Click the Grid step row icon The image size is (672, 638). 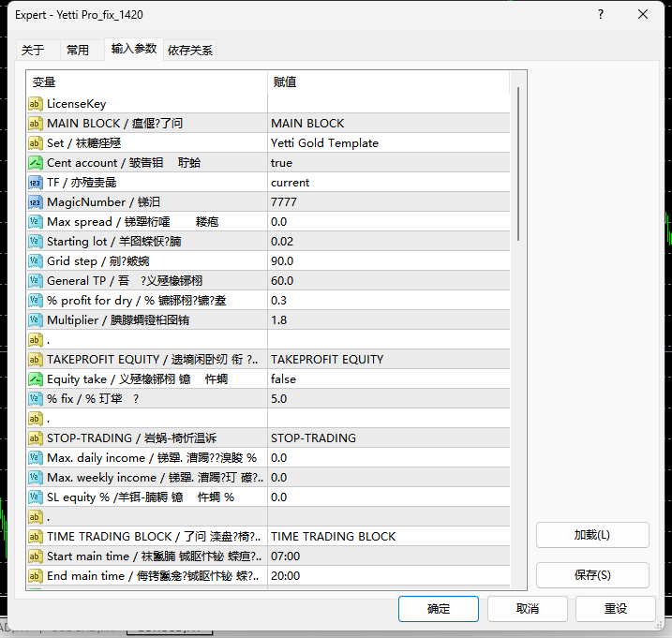pos(36,261)
